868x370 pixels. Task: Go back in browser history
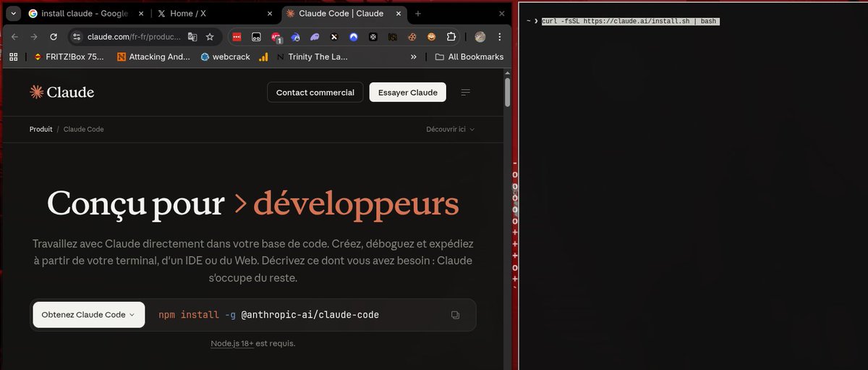click(x=14, y=37)
